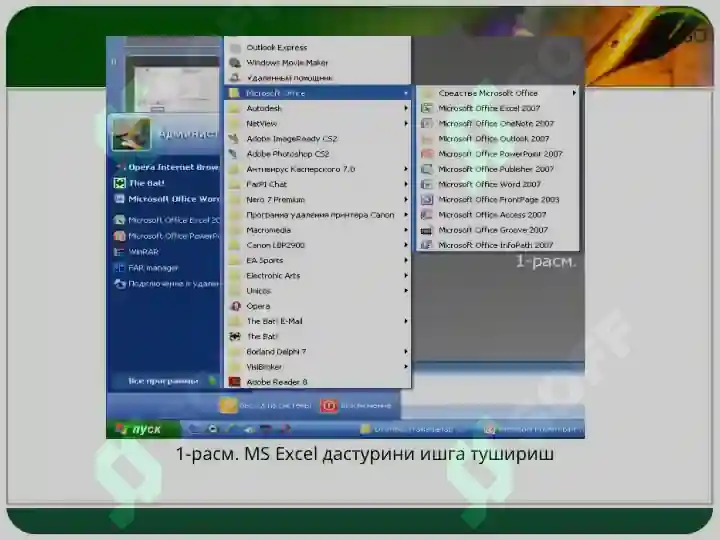This screenshot has width=720, height=540.
Task: Click the Удаленный помощник icon
Action: pos(235,78)
